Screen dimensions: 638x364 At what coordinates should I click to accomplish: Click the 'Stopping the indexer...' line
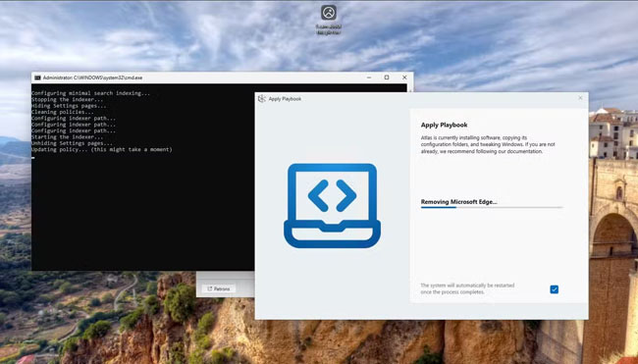pos(67,100)
